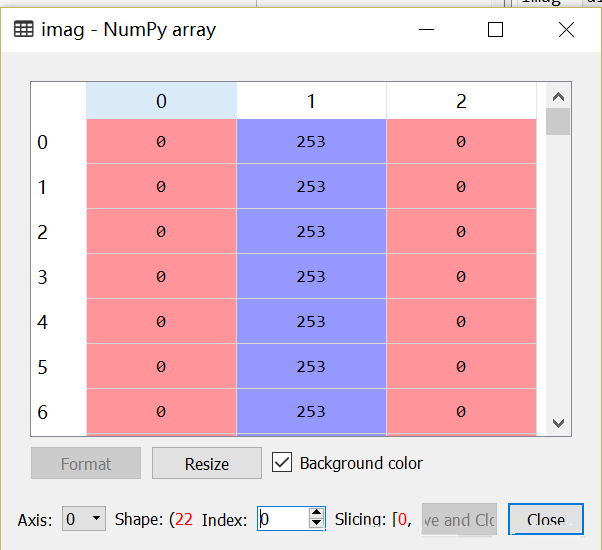Image resolution: width=602 pixels, height=550 pixels.
Task: Select row header 6
Action: tap(42, 412)
